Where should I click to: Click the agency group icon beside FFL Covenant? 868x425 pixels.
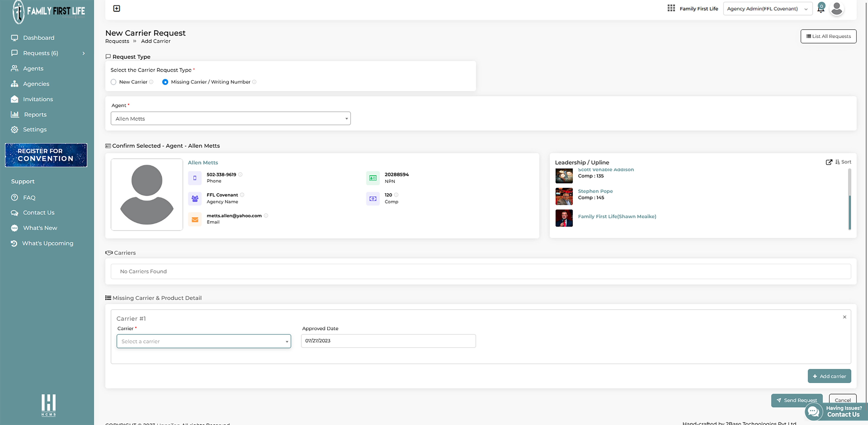[x=195, y=198]
